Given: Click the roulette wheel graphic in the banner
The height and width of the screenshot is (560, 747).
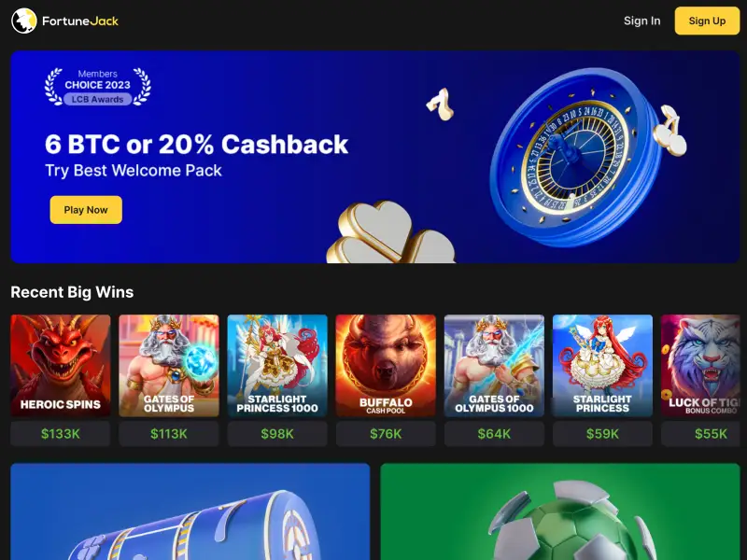Looking at the screenshot, I should (x=576, y=157).
